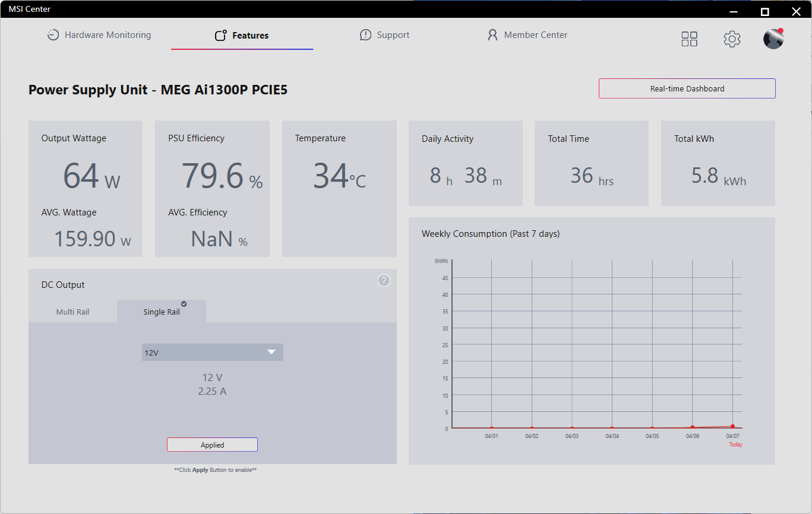
Task: Click the Single Rail checkmark badge
Action: pos(184,304)
